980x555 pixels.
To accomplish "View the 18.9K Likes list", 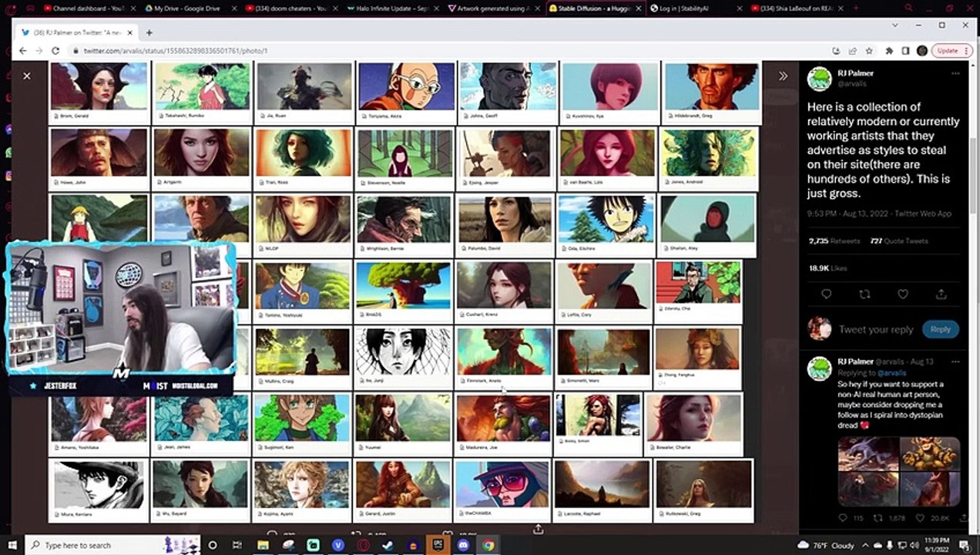I will pos(828,268).
